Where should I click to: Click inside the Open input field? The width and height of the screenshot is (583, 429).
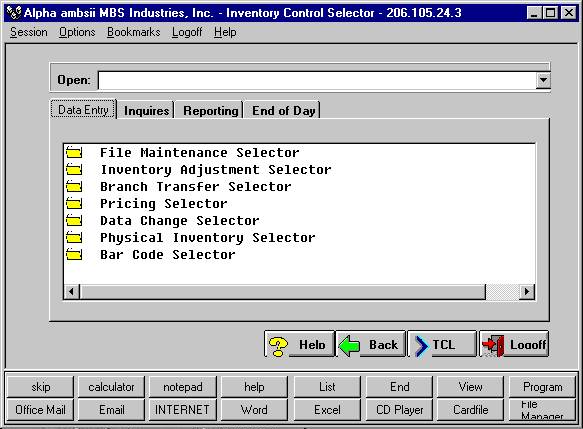click(x=317, y=80)
